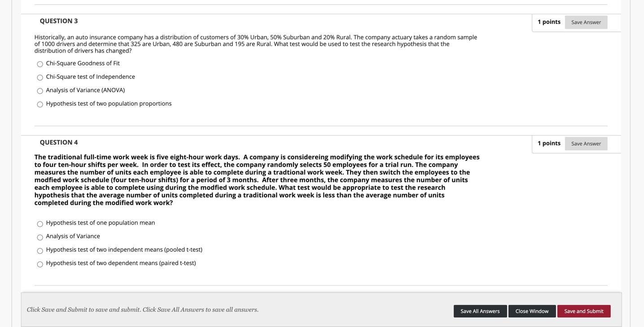Click the bold Question 4 prompt paragraph
The height and width of the screenshot is (327, 644).
pos(257,180)
